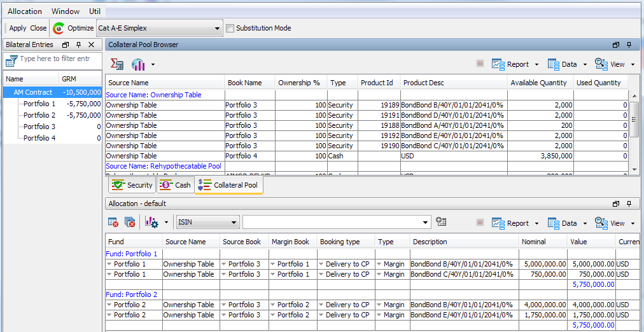The image size is (644, 332).
Task: Pin the Allocation - default panel
Action: 629,204
